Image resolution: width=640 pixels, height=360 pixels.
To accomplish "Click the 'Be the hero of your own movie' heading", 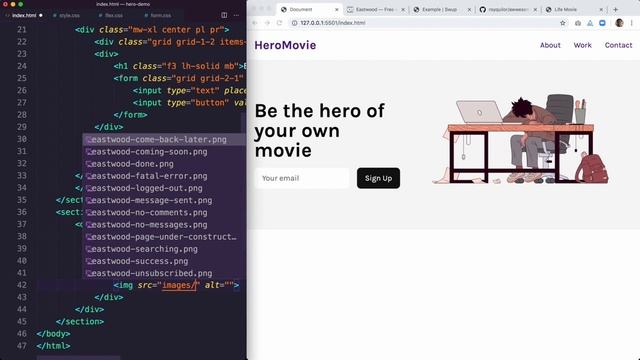I will 320,131.
